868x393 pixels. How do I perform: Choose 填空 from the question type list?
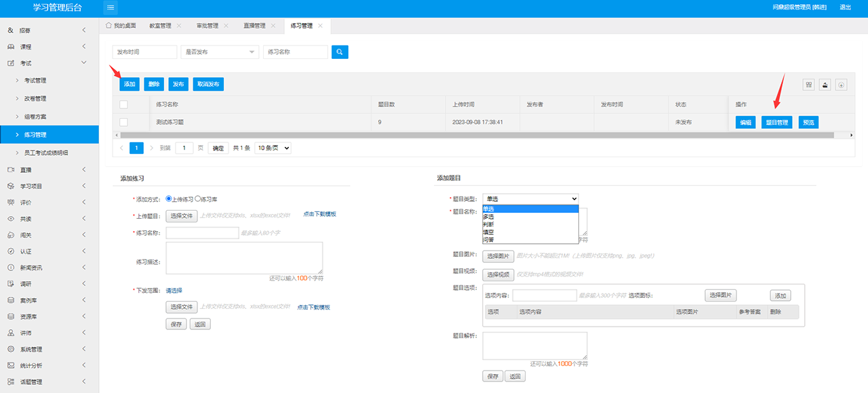pos(531,232)
